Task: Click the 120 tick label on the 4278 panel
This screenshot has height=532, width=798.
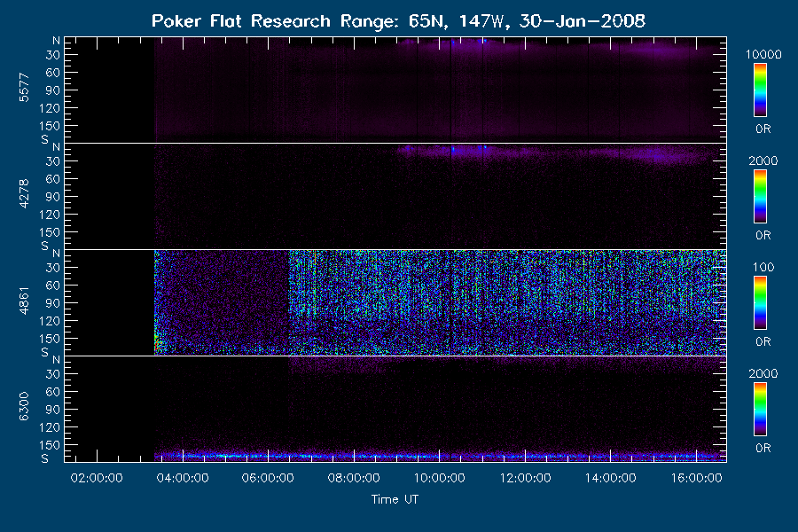Action: pyautogui.click(x=50, y=215)
